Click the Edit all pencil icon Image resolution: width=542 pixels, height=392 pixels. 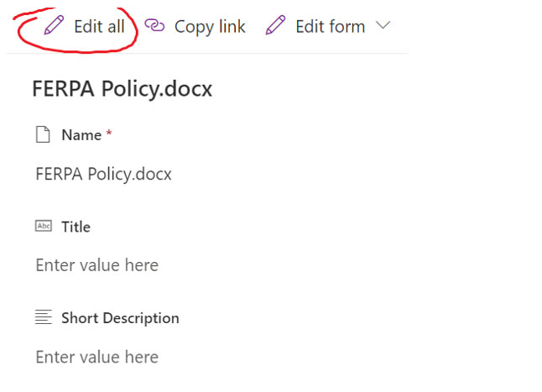tap(54, 25)
